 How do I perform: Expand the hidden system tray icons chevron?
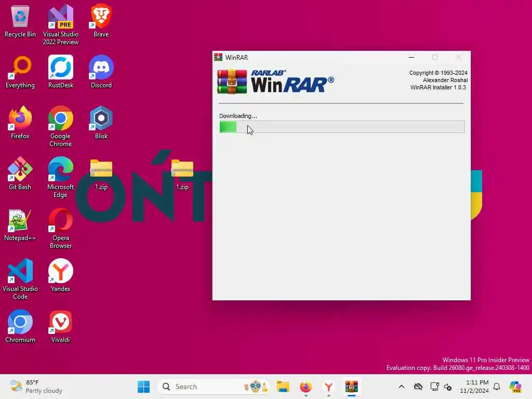coord(402,387)
